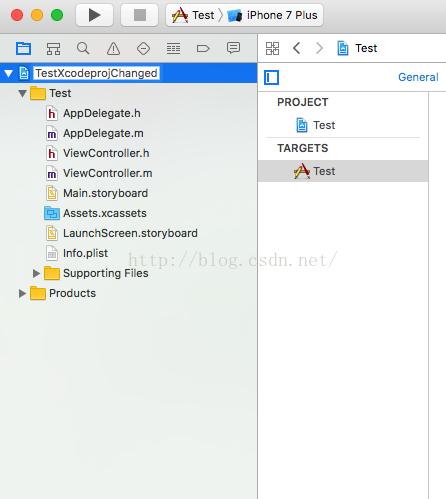Run the project with the Play button
This screenshot has width=446, height=499.
[94, 15]
